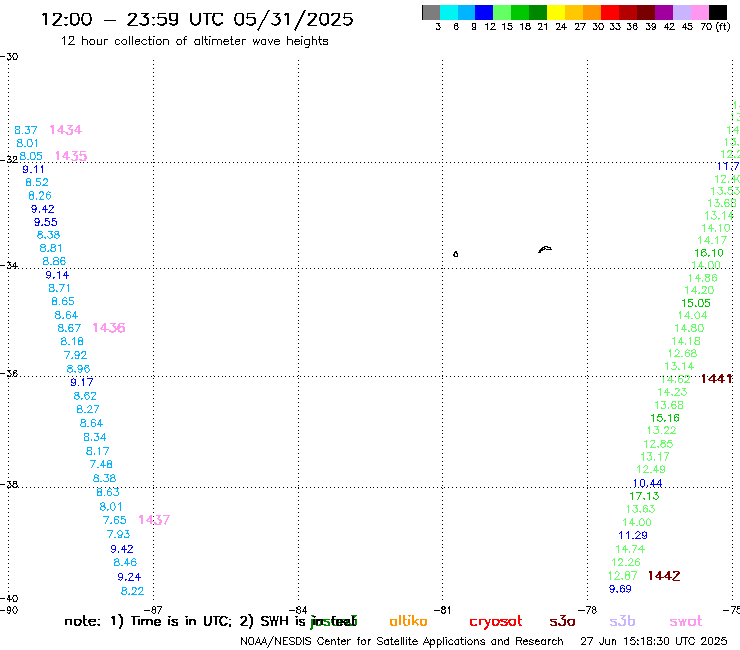Select the swot pass number 1437
This screenshot has width=740, height=650.
pyautogui.click(x=154, y=520)
